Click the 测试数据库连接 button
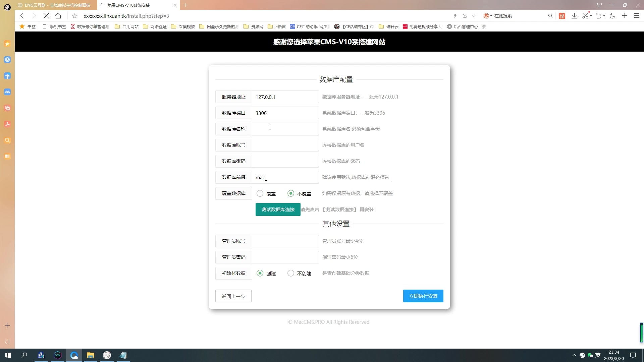This screenshot has width=644, height=362. pos(278,209)
